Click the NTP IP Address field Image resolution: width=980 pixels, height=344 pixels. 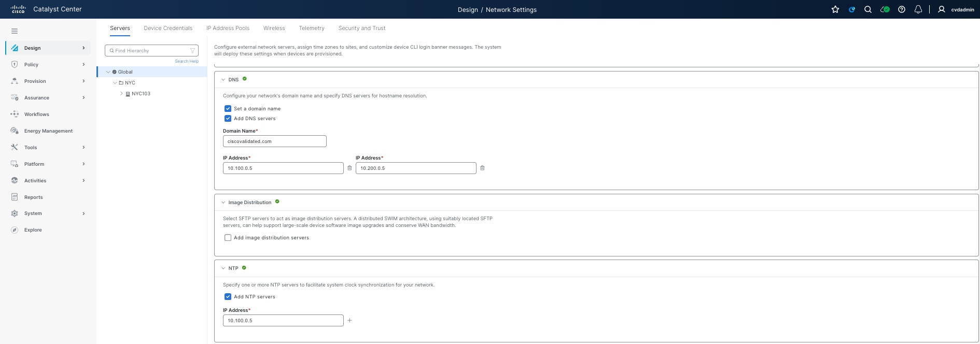[x=283, y=321]
